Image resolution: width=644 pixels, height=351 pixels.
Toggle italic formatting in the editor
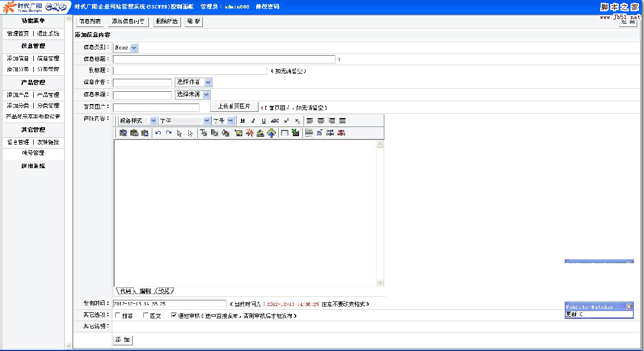tap(253, 121)
